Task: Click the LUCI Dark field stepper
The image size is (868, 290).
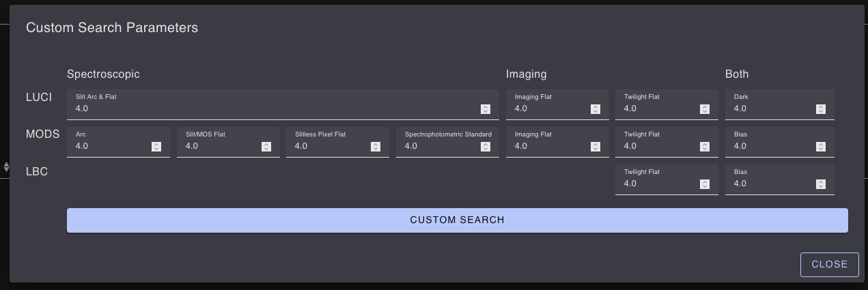Action: point(820,109)
